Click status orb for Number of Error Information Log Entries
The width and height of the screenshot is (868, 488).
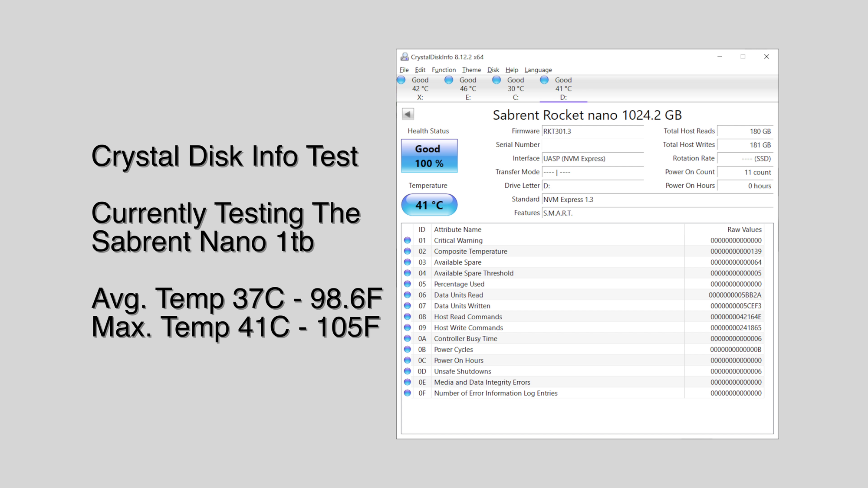click(408, 393)
